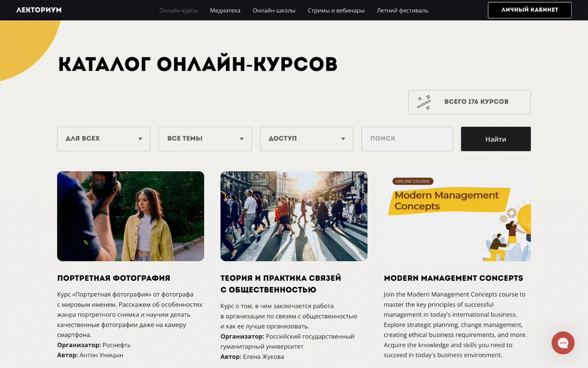Open the Медиатека menu item
588x368 pixels.
(225, 10)
